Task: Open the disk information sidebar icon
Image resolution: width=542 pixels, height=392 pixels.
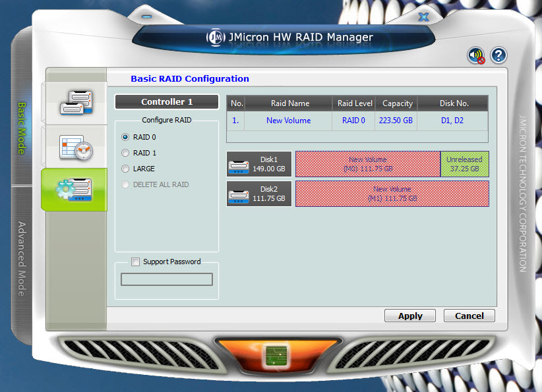Action: 76,103
